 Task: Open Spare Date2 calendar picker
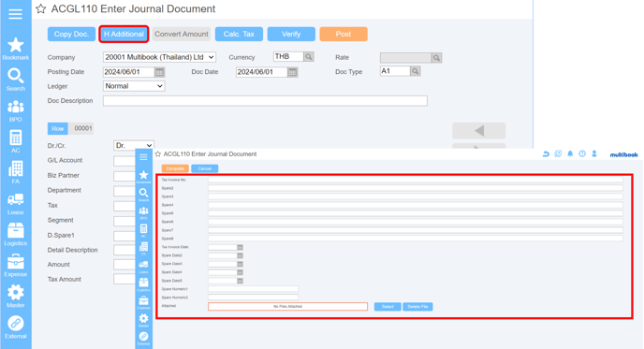pyautogui.click(x=240, y=255)
